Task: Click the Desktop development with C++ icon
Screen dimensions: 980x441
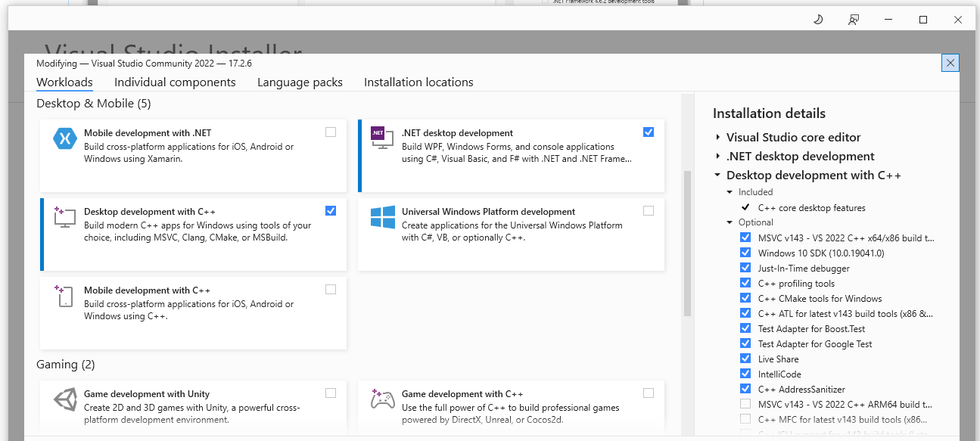Action: [x=65, y=217]
